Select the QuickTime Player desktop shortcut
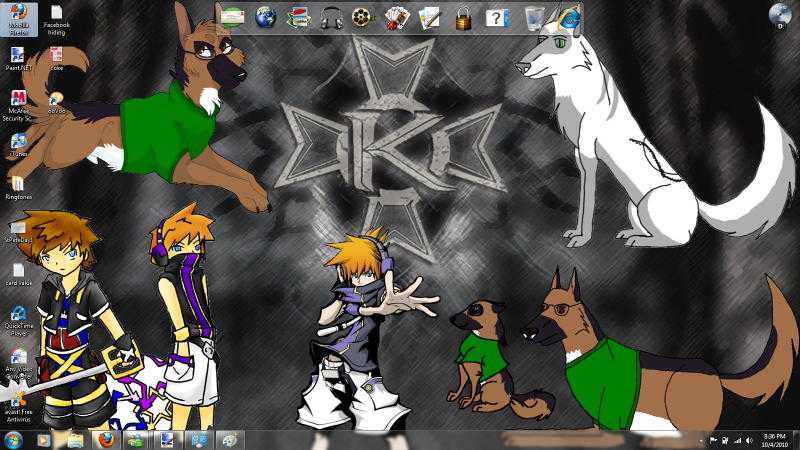Image resolution: width=800 pixels, height=450 pixels. point(18,321)
